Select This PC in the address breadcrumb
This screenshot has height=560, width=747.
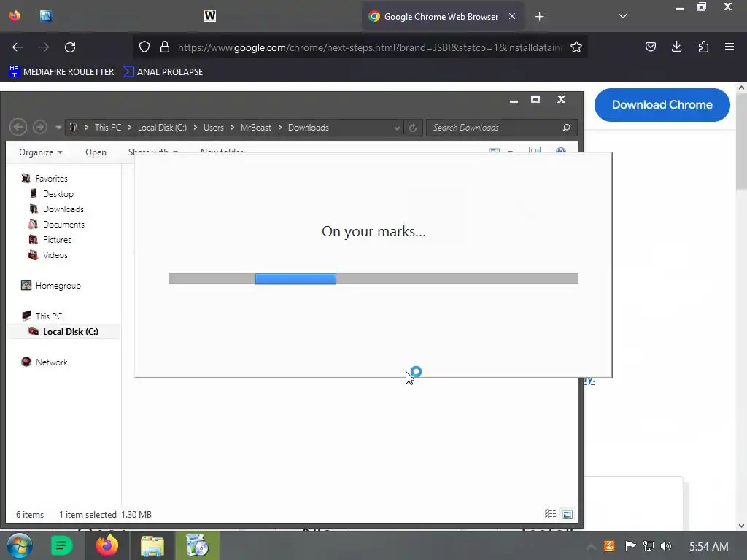point(108,128)
